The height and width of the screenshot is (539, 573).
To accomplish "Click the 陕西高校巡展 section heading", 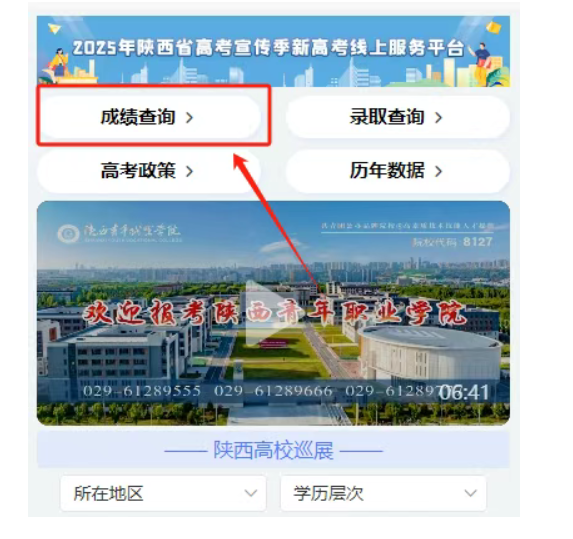I will (x=273, y=450).
